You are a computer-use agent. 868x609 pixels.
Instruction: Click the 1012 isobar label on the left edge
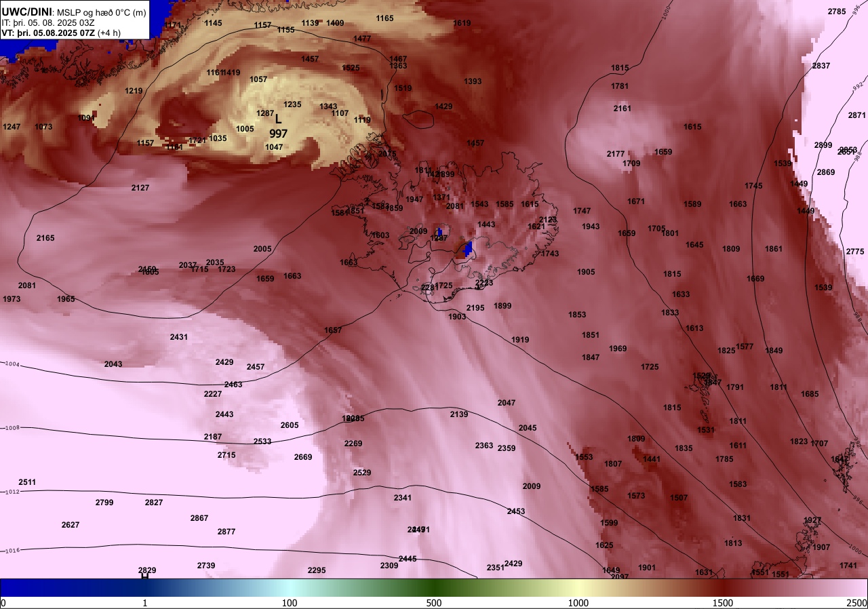click(12, 492)
